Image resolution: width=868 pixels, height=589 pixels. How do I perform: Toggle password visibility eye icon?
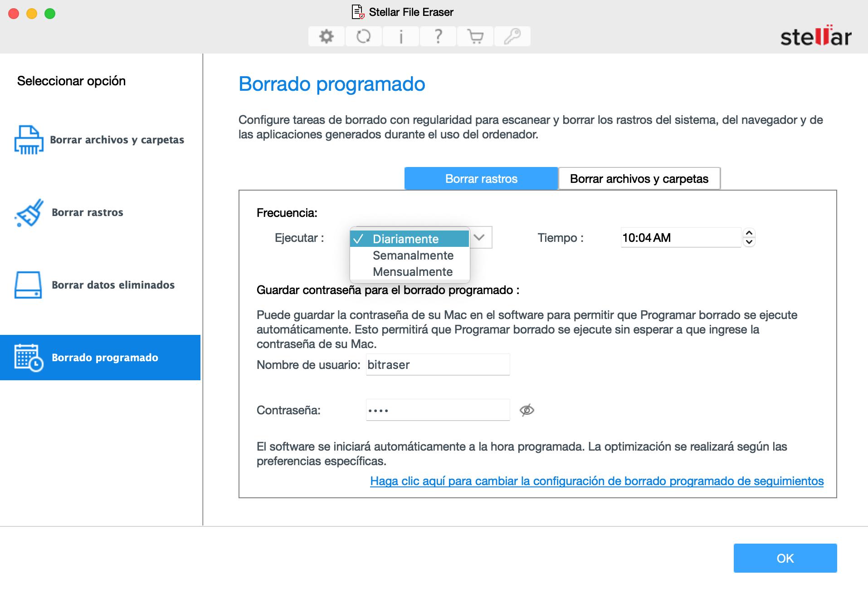[x=527, y=410]
